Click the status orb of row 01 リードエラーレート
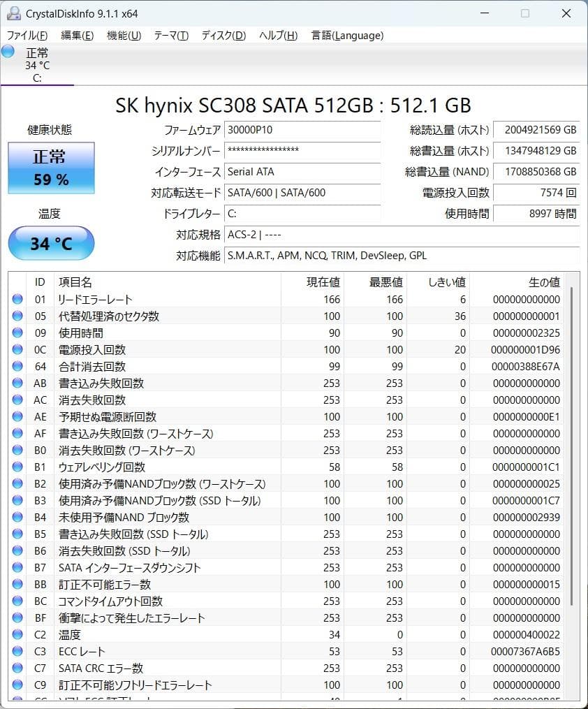Image resolution: width=588 pixels, height=709 pixels. 17,299
